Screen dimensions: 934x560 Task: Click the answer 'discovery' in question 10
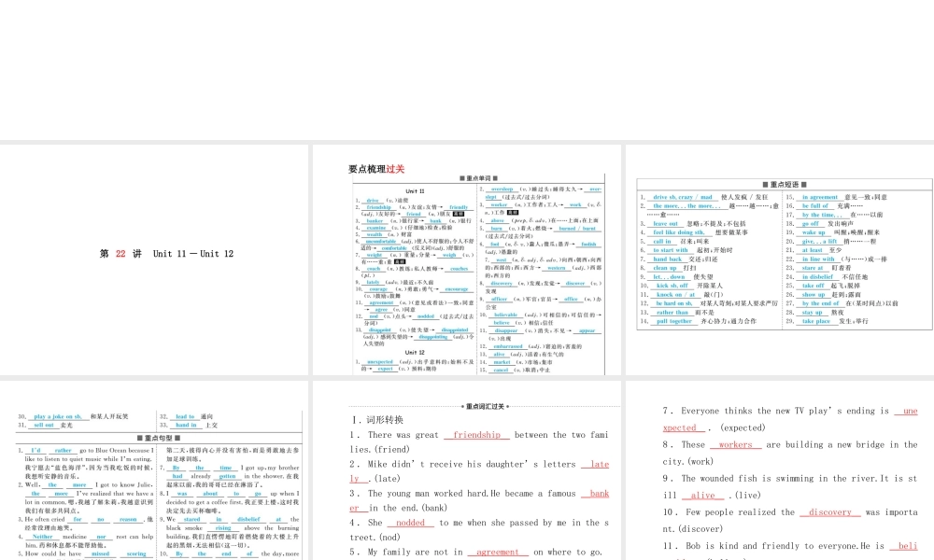[829, 511]
